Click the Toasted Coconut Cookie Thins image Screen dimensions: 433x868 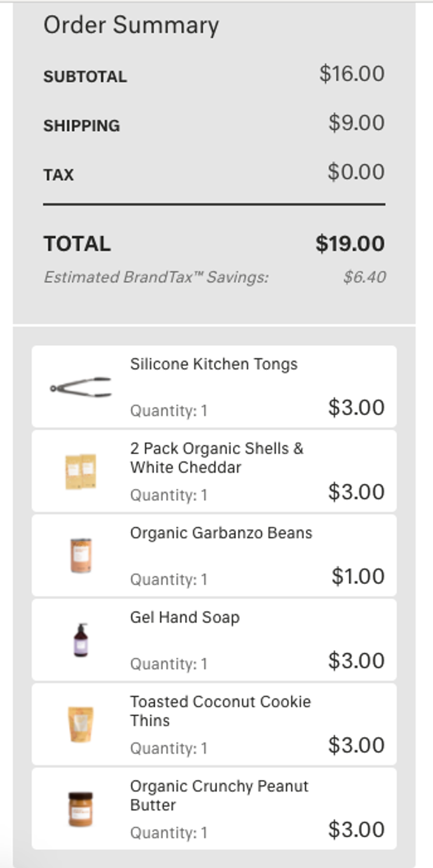pos(81,724)
